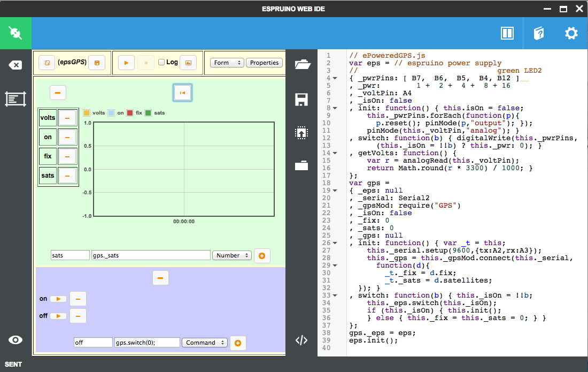Open file with the folder icon
This screenshot has width=588, height=372.
[x=302, y=65]
